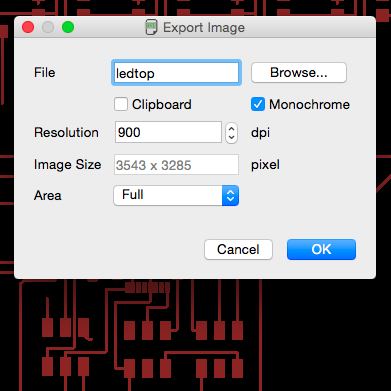Click the Image Size pixel field
This screenshot has width=391, height=391.
pos(176,164)
